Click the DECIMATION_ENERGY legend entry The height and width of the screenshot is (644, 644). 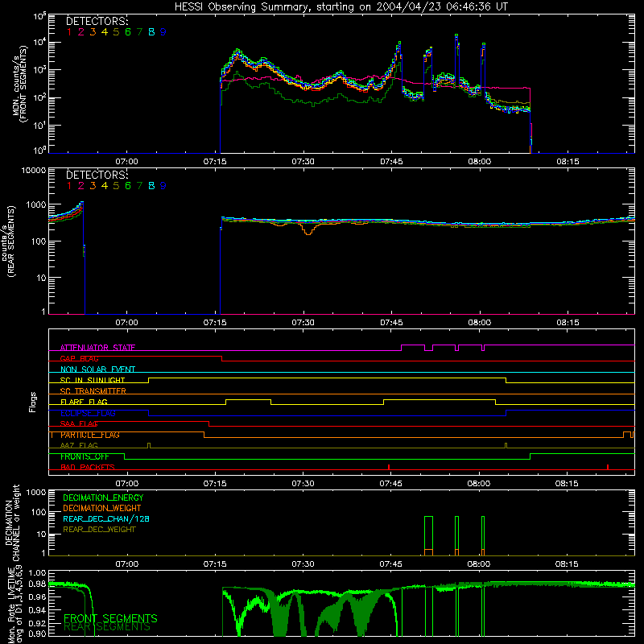(103, 497)
